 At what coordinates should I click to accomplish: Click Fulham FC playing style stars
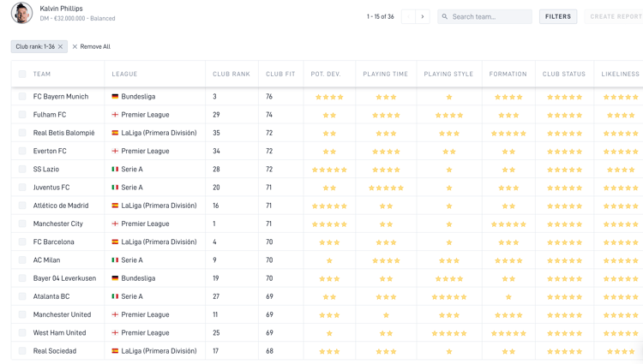click(x=449, y=115)
